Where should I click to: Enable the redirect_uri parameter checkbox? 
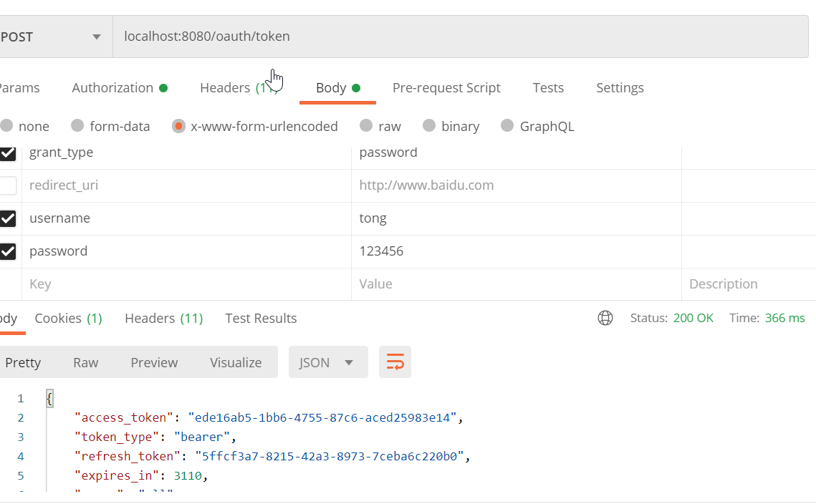8,185
